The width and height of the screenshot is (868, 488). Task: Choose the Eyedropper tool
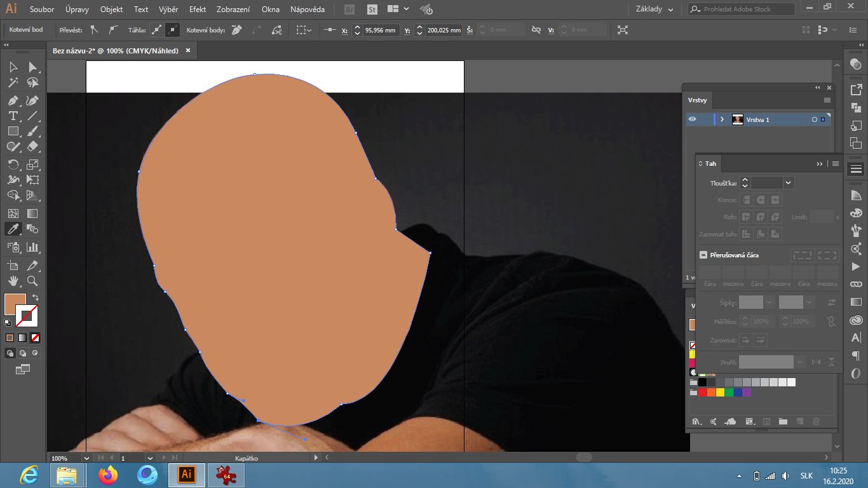(x=13, y=229)
